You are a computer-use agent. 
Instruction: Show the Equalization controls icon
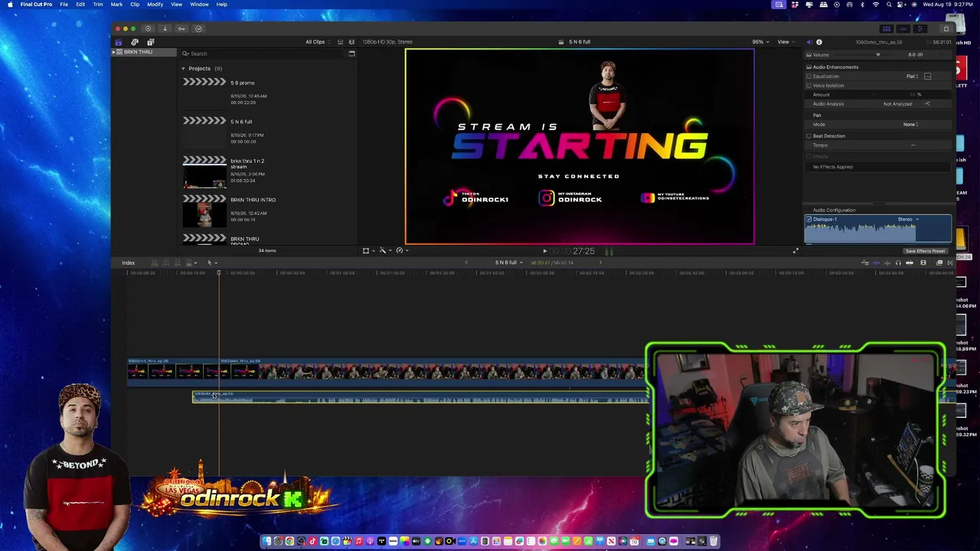[928, 77]
